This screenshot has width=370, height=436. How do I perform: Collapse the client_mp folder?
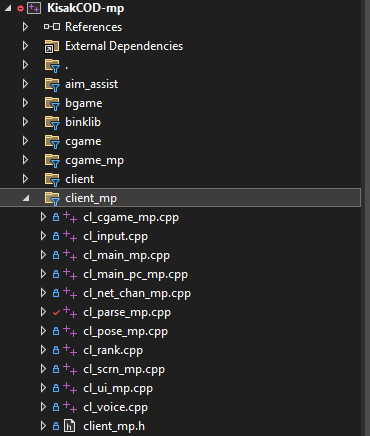click(x=26, y=199)
